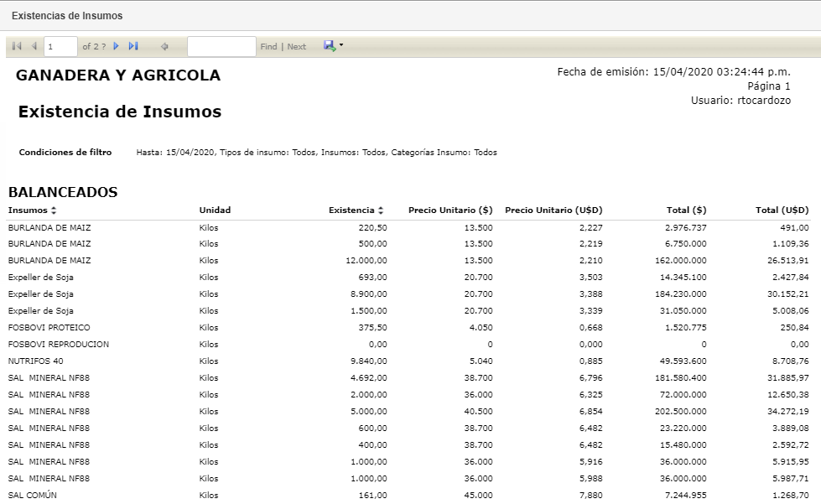Click the total 49.593.600
The image size is (821, 504).
(x=683, y=361)
